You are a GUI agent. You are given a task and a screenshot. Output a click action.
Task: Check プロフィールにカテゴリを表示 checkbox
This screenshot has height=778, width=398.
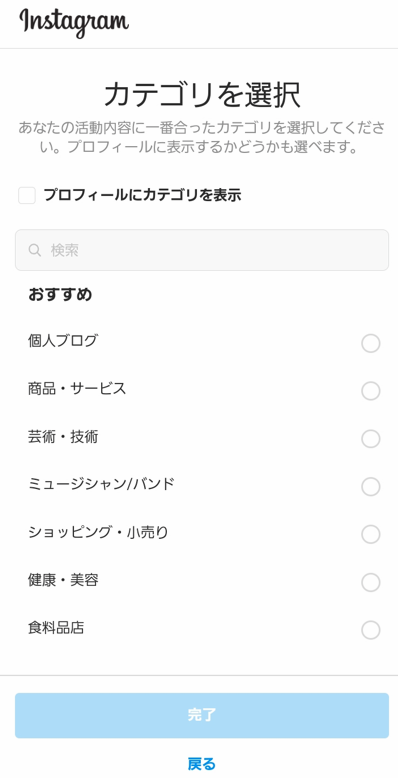click(x=27, y=195)
